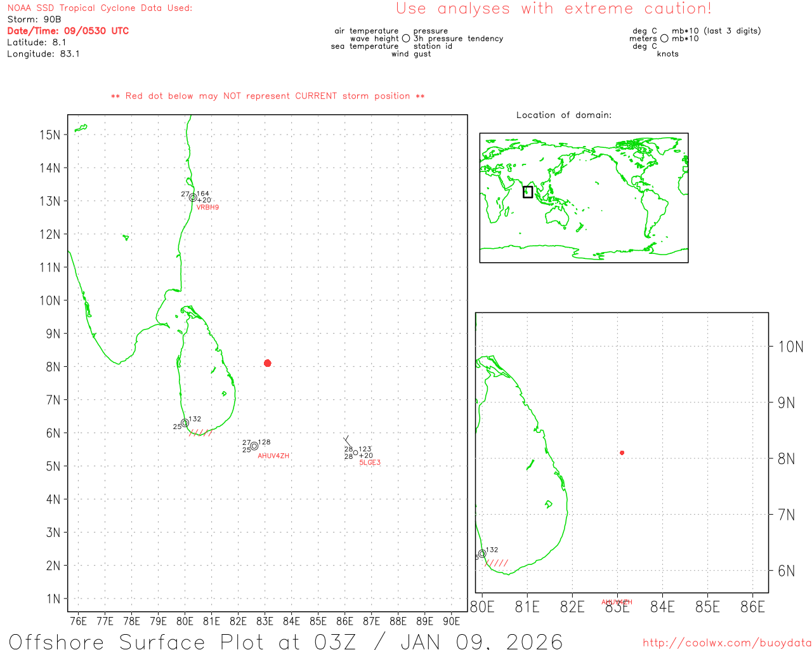Click the legend circle beside 'wave height'
The image size is (812, 650).
point(406,39)
